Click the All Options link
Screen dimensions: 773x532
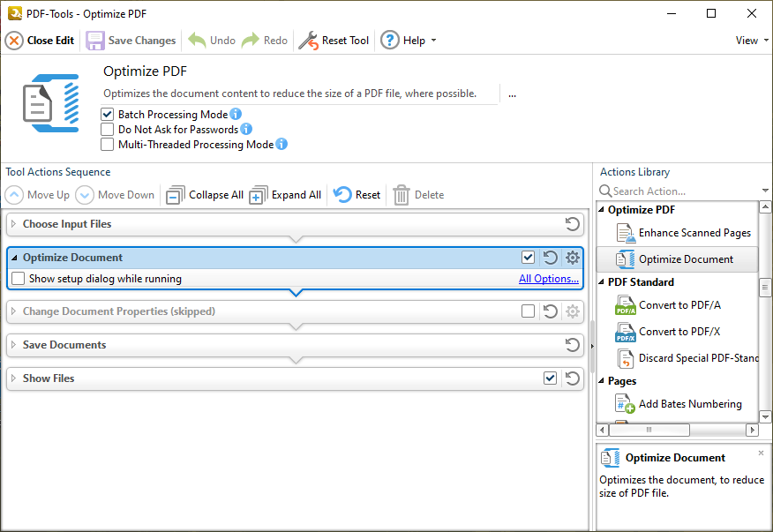pyautogui.click(x=548, y=277)
